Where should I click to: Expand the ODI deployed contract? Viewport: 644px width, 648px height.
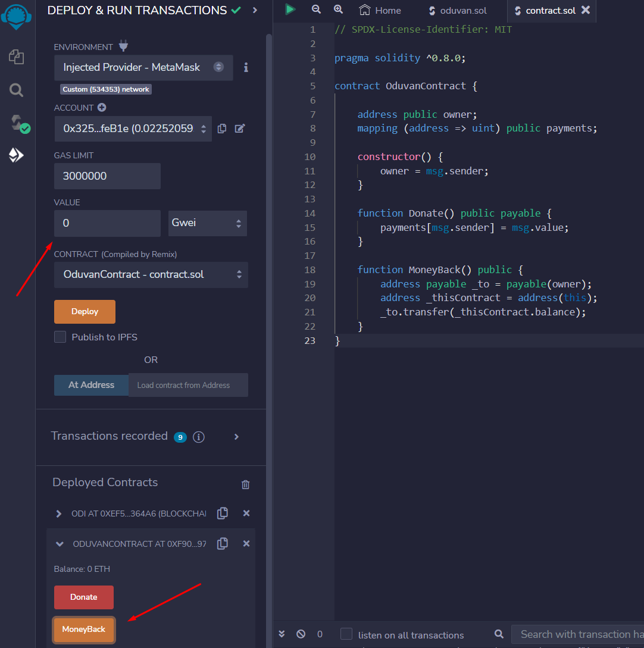pos(59,514)
